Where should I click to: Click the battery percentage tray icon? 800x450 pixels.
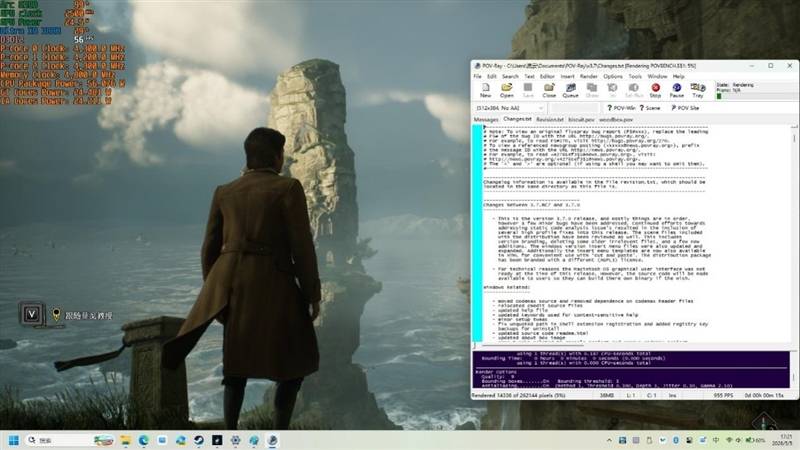point(755,440)
